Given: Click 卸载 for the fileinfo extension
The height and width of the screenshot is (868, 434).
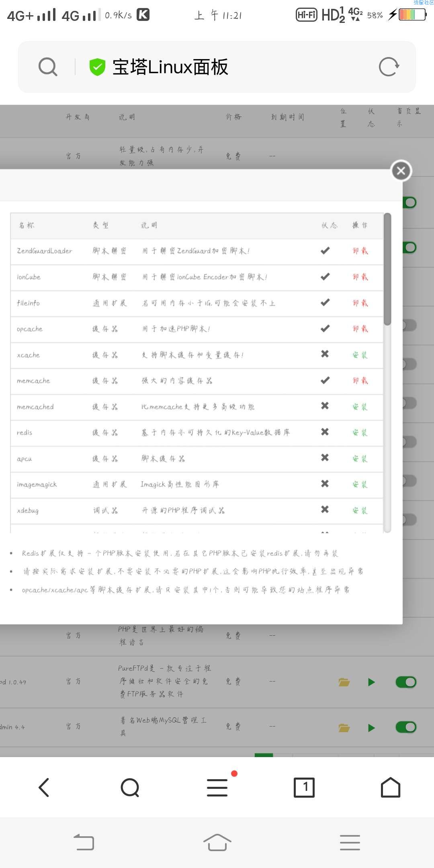Looking at the screenshot, I should click(360, 303).
